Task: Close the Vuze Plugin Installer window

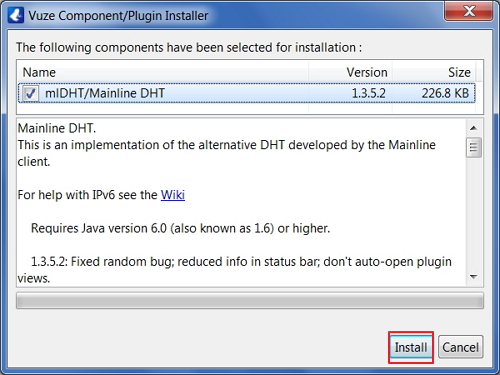Action: 469,11
